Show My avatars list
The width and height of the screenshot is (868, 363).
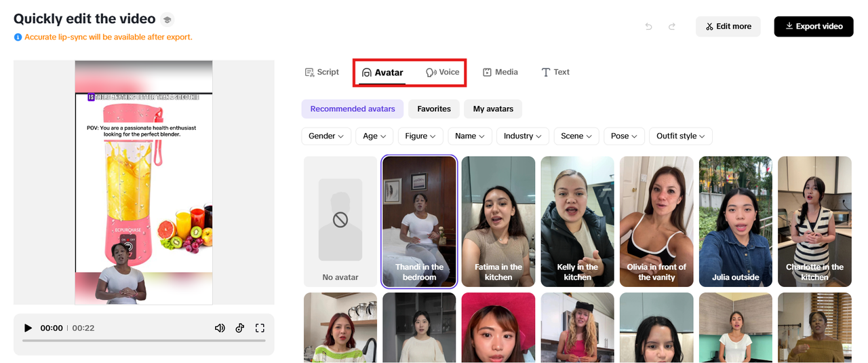tap(493, 109)
